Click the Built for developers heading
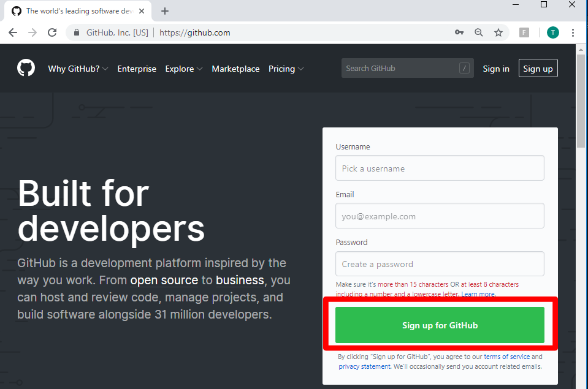 pos(111,211)
